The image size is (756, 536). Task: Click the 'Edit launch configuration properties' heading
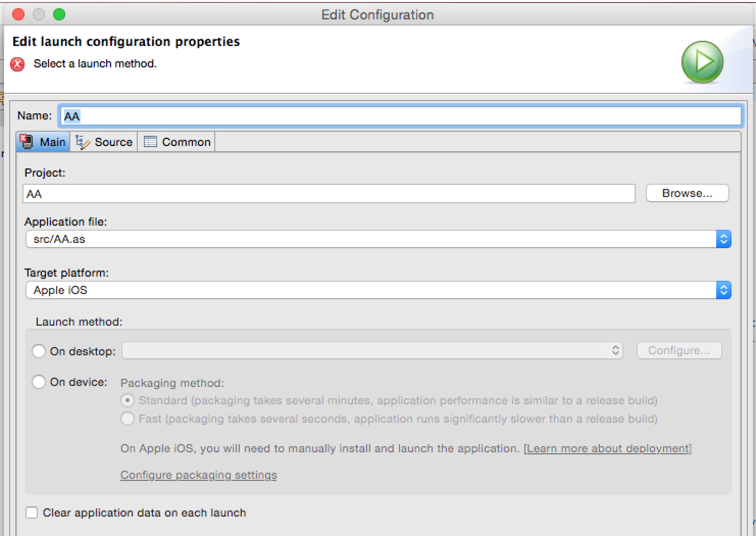coord(126,41)
